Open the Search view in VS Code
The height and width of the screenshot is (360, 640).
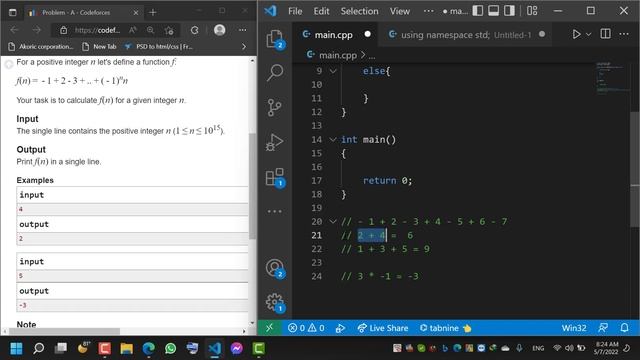(x=275, y=73)
